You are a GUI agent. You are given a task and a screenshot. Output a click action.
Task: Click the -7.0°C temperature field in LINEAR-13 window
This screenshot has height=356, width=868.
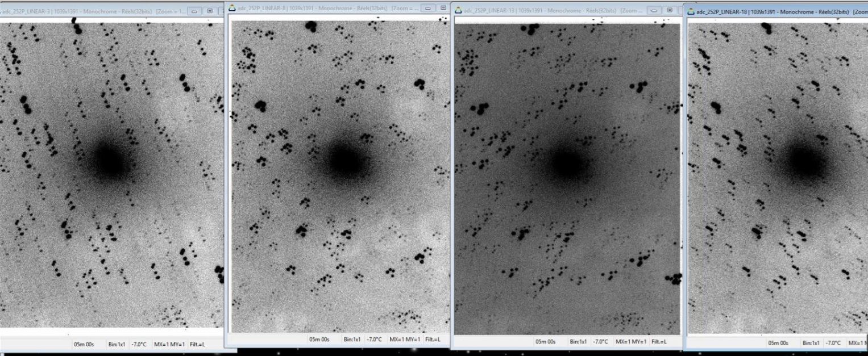[x=600, y=342]
